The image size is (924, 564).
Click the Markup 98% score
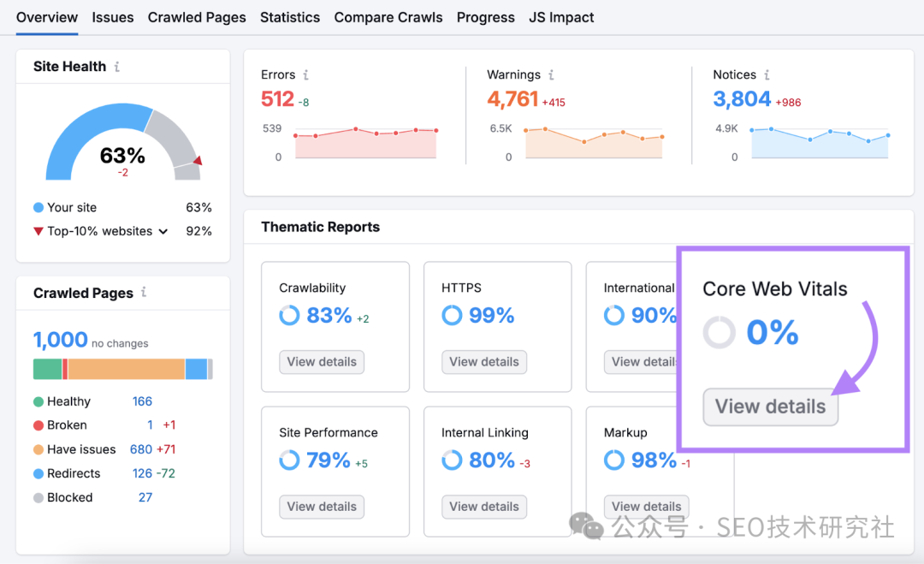point(654,460)
